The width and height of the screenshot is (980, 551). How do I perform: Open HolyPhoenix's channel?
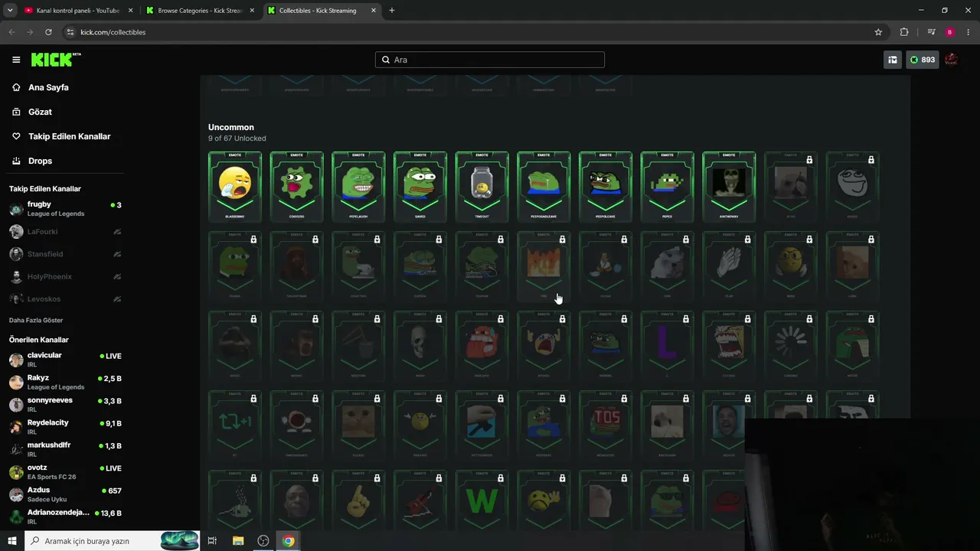pos(66,276)
